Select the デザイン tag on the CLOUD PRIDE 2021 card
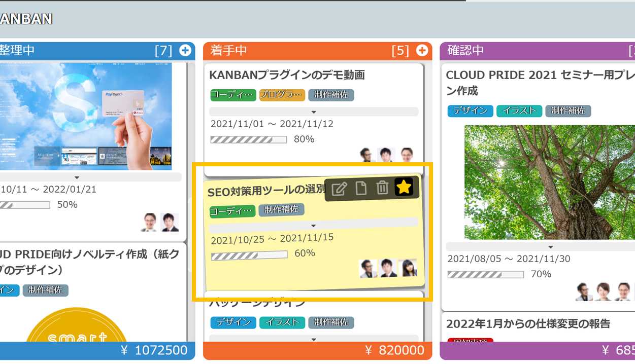 (471, 111)
